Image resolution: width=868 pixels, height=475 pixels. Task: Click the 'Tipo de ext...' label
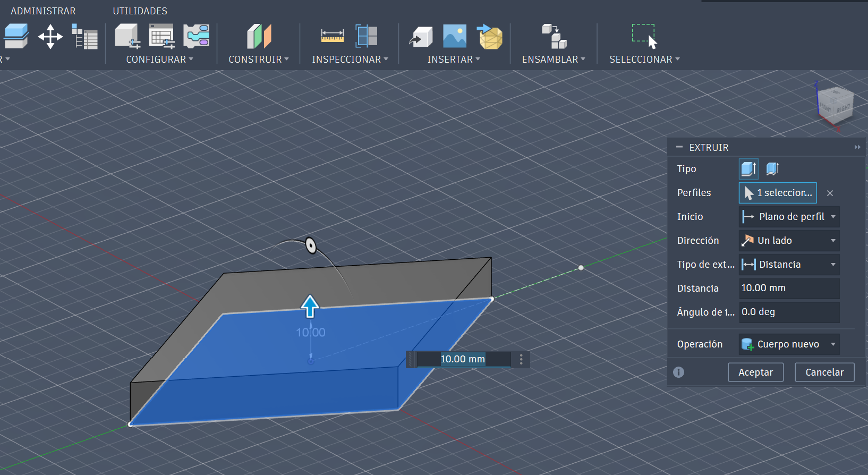click(706, 265)
